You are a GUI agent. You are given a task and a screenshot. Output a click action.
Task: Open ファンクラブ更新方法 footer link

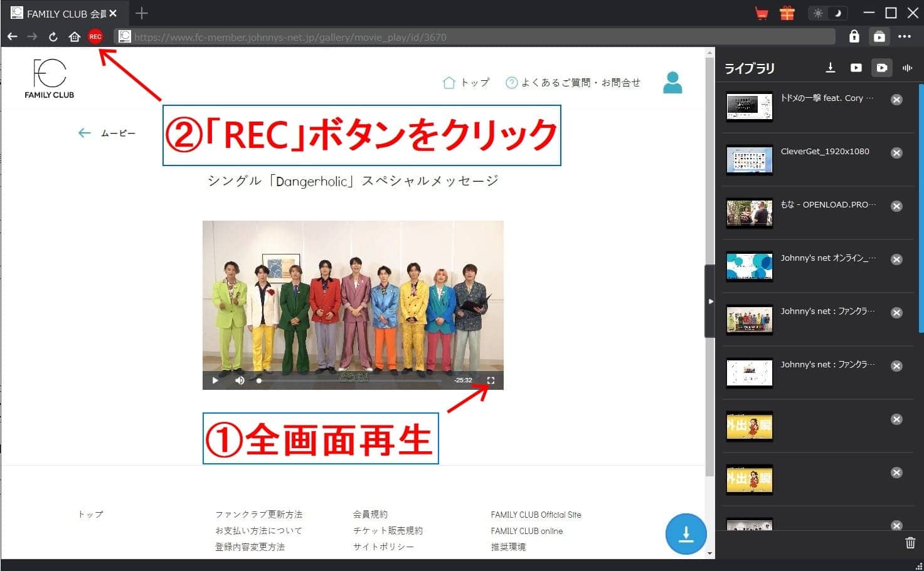(x=258, y=514)
